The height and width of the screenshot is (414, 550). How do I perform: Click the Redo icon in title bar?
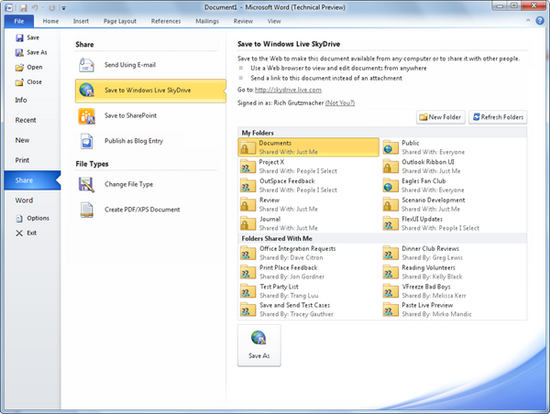pos(52,7)
